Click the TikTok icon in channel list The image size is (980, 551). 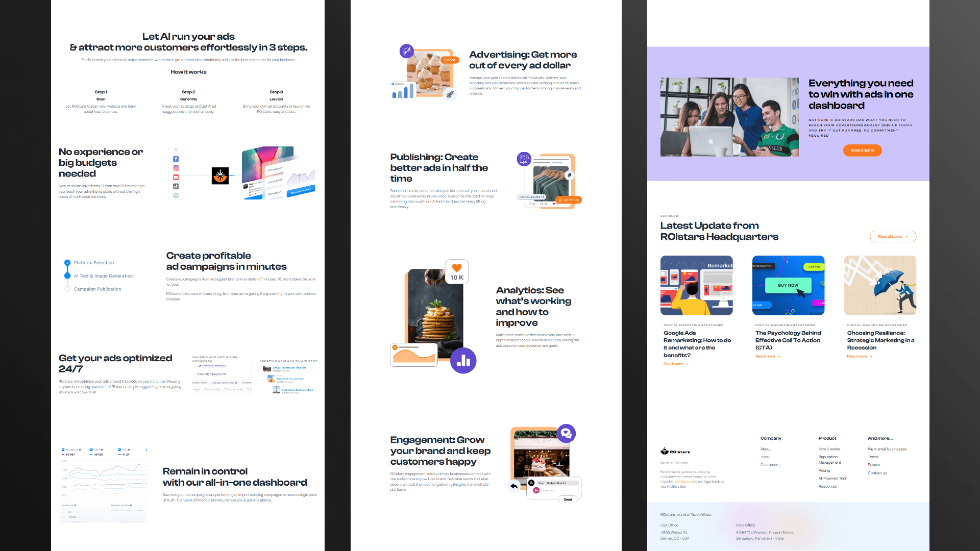click(x=176, y=187)
